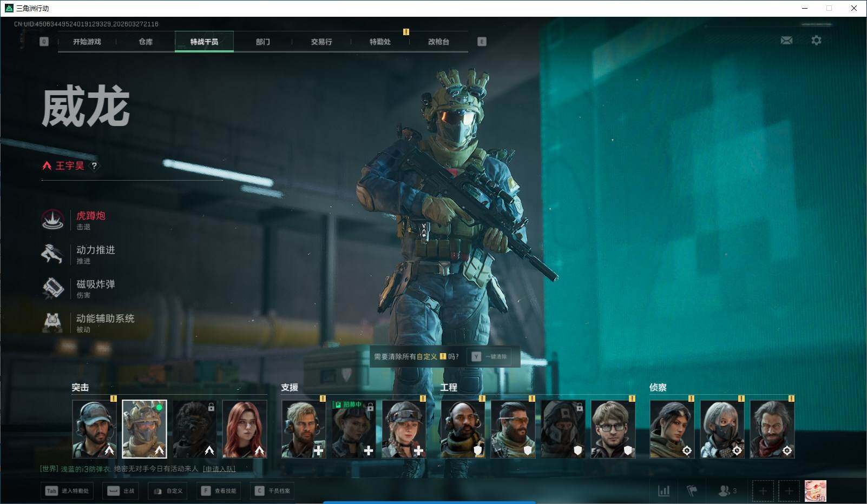The image size is (867, 504).
Task: Open the player avatar with cake picture
Action: click(x=815, y=491)
